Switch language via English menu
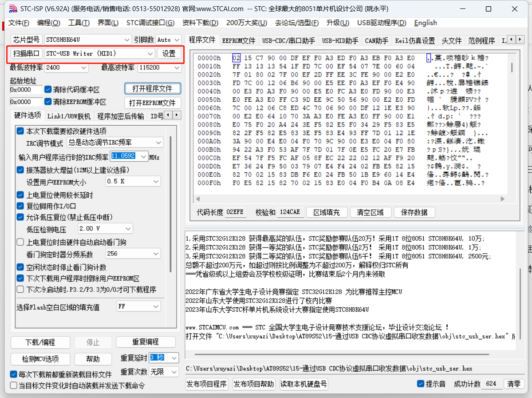This screenshot has height=398, width=532. (x=426, y=23)
